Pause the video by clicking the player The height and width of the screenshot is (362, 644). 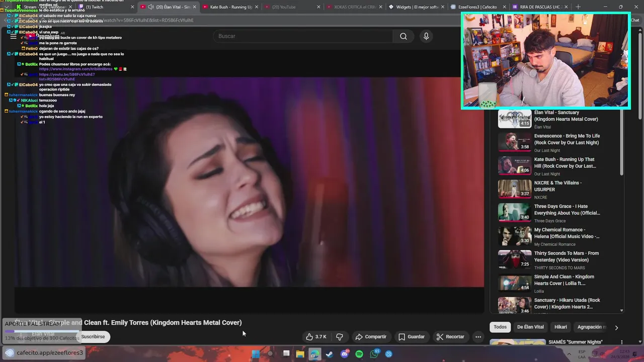coord(249,181)
